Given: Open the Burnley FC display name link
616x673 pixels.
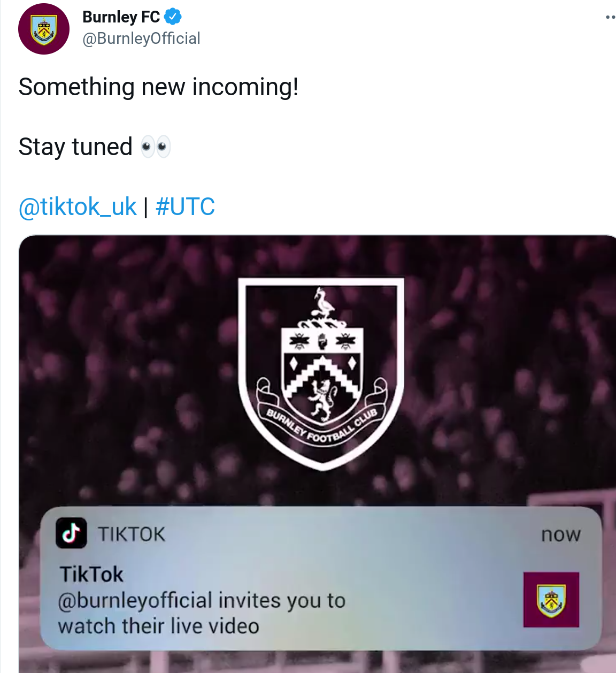Looking at the screenshot, I should click(121, 17).
